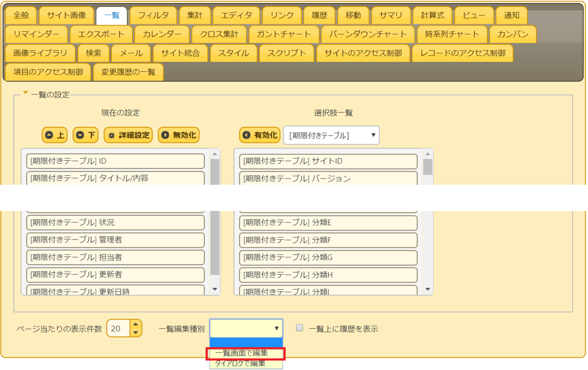
Task: Select [期限付きテーブル] 管理者 item
Action: tap(115, 240)
